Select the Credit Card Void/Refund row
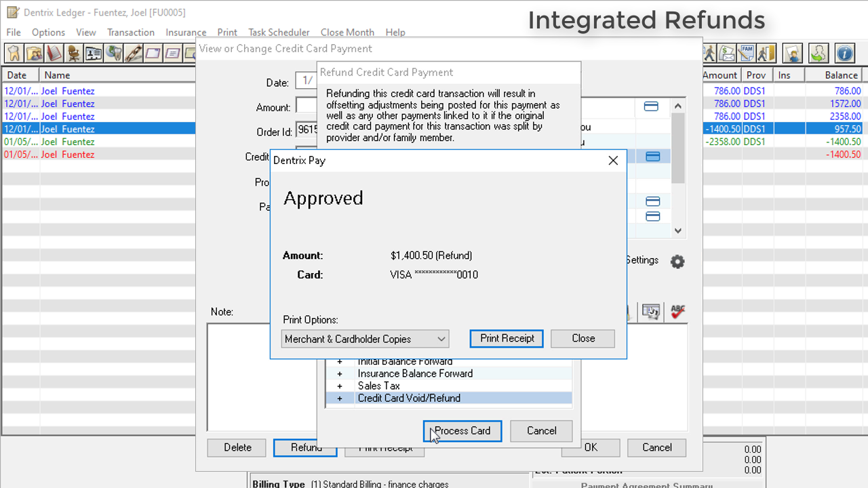Image resolution: width=868 pixels, height=488 pixels. point(409,398)
